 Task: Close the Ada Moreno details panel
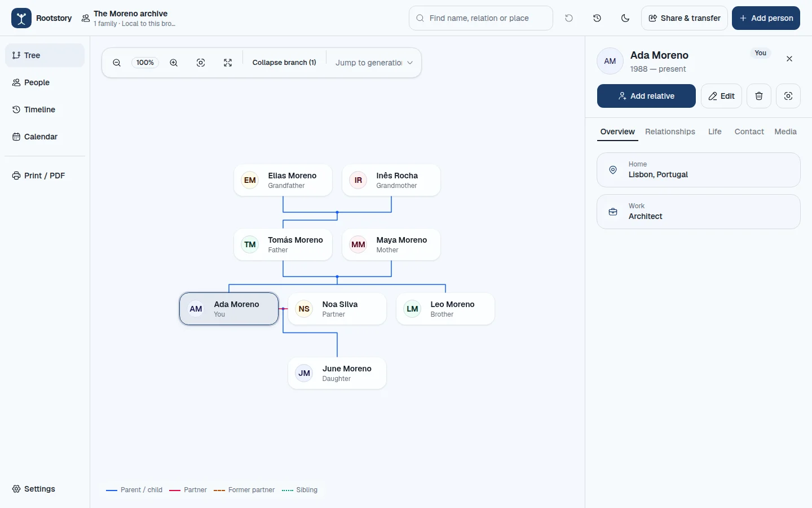click(x=789, y=59)
